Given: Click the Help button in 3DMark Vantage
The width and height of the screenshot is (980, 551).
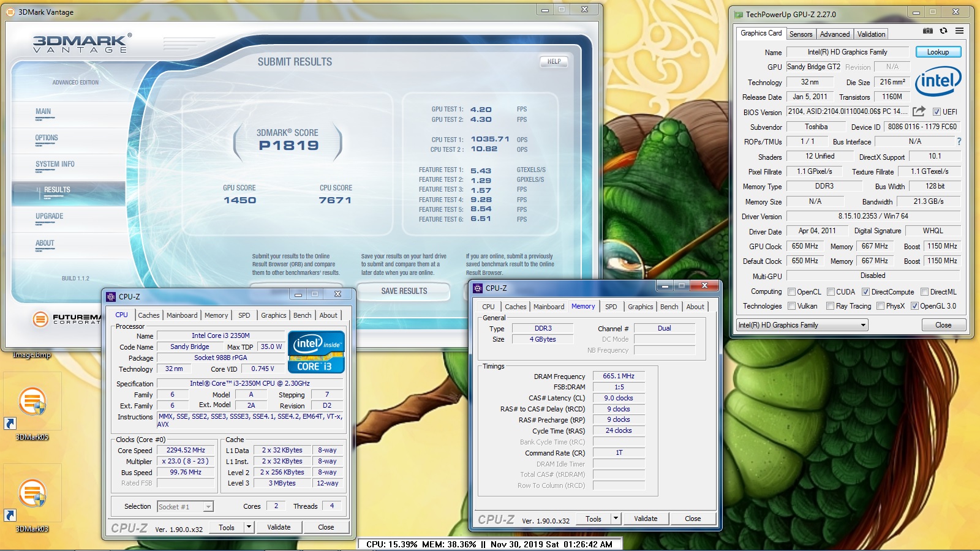Looking at the screenshot, I should (554, 61).
